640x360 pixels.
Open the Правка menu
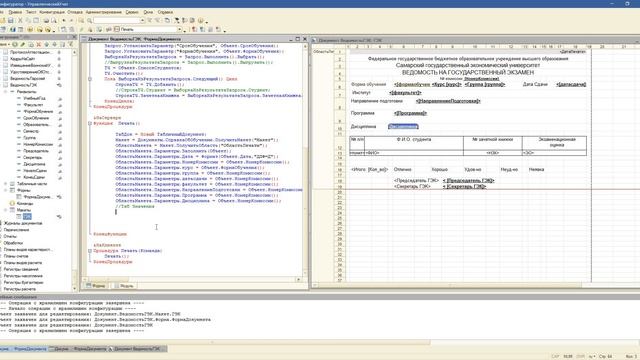(15, 12)
